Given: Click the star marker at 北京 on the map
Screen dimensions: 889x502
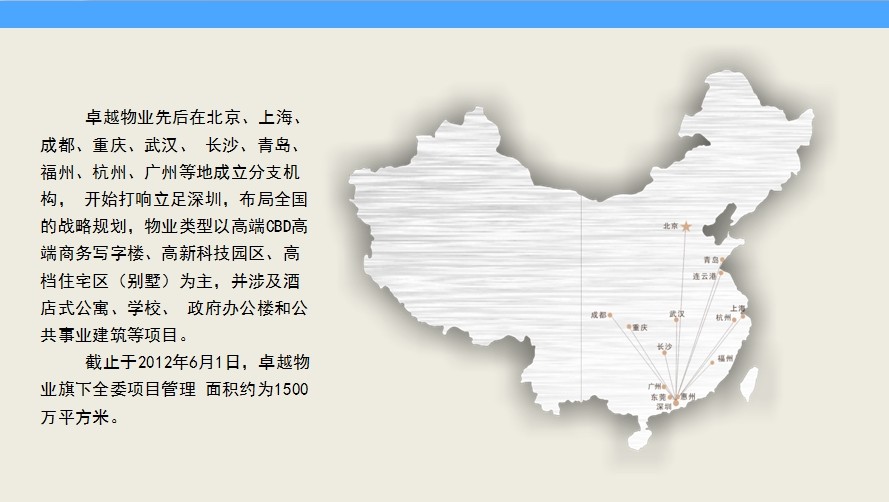Looking at the screenshot, I should coord(686,226).
